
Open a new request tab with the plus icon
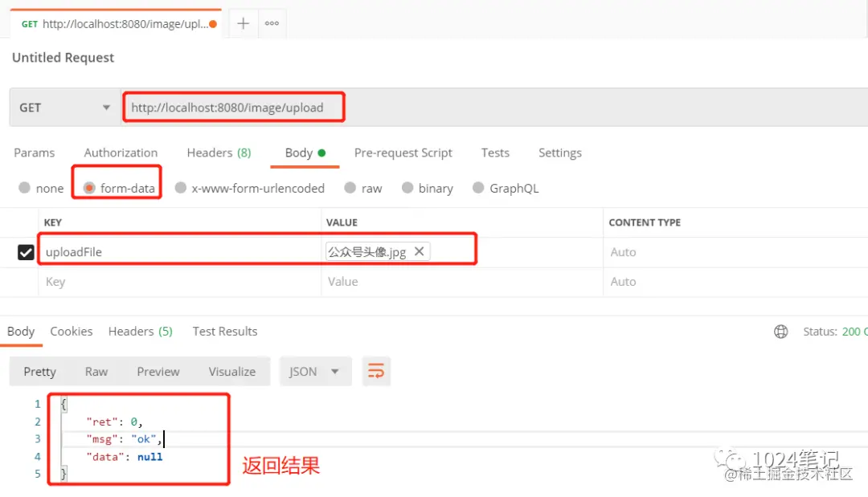pos(243,22)
